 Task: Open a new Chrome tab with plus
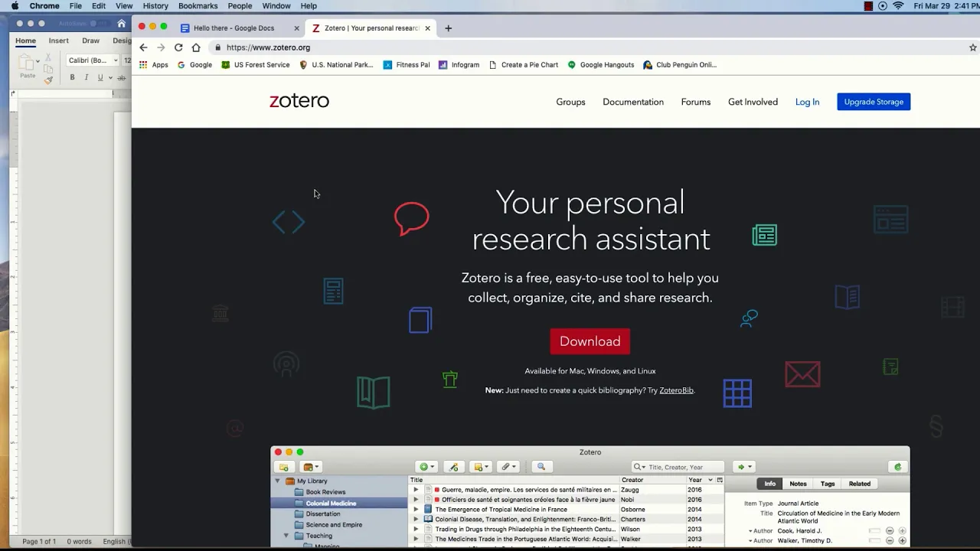click(x=449, y=28)
